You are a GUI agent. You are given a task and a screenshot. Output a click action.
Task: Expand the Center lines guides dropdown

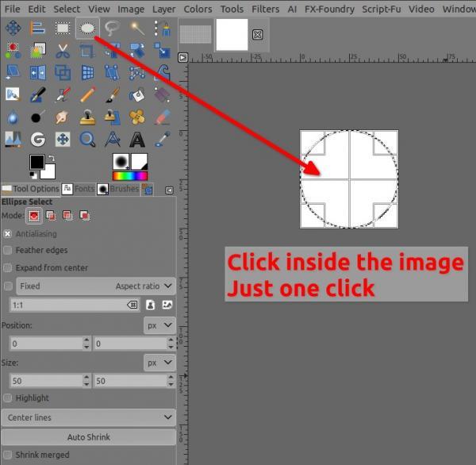[89, 417]
